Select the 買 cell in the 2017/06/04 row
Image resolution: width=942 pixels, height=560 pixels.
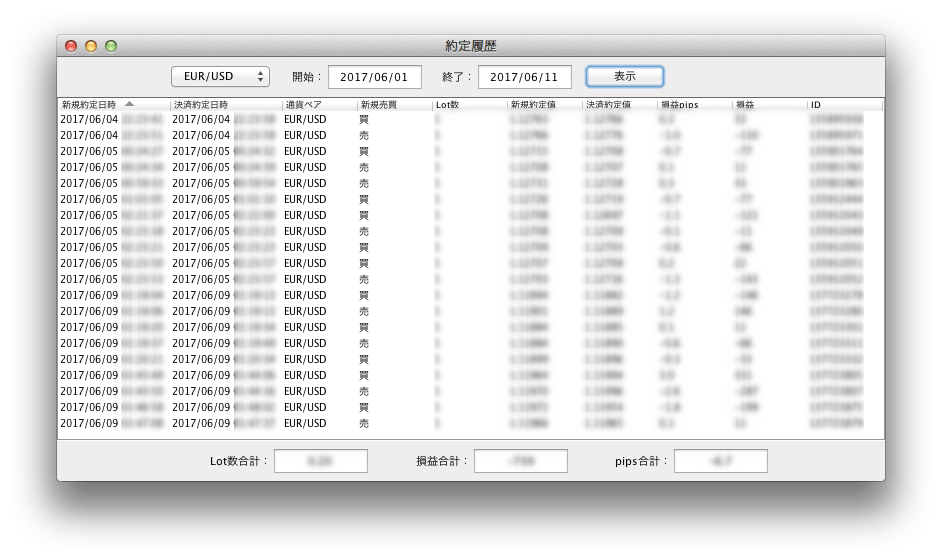[x=364, y=120]
